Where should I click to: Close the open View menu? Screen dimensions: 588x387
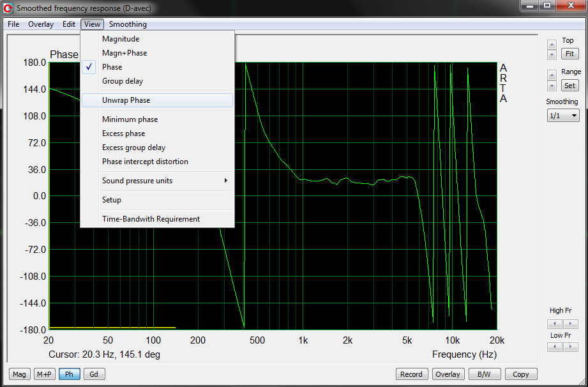pyautogui.click(x=92, y=24)
